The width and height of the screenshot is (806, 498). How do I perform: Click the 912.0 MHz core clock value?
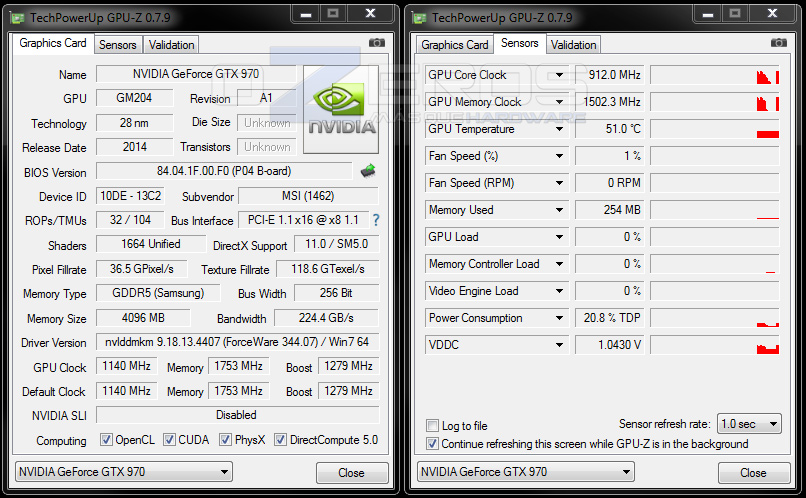point(610,75)
